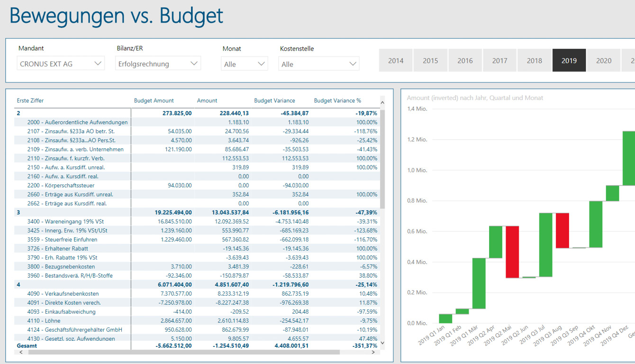The height and width of the screenshot is (364, 635).
Task: Click the green 2019 Q1 Mär waterfall bar
Action: tap(479, 283)
